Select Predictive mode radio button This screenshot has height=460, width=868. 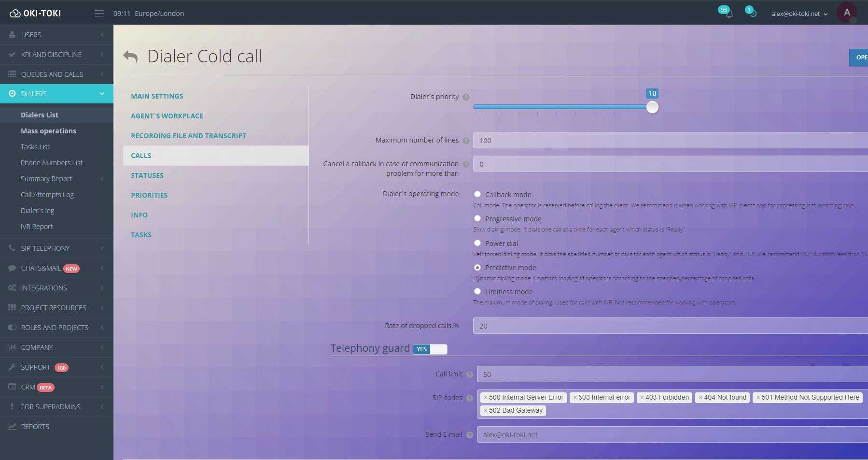(477, 267)
